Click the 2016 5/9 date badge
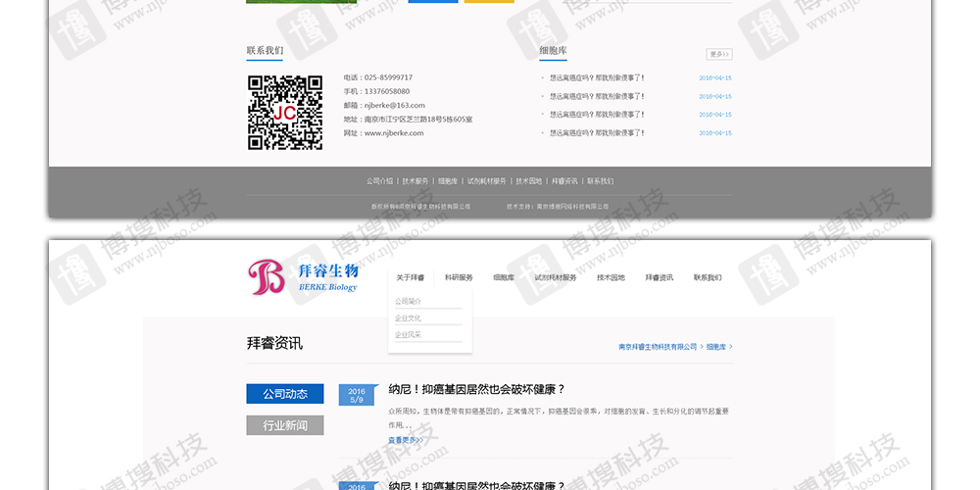This screenshot has height=490, width=980. [x=356, y=395]
